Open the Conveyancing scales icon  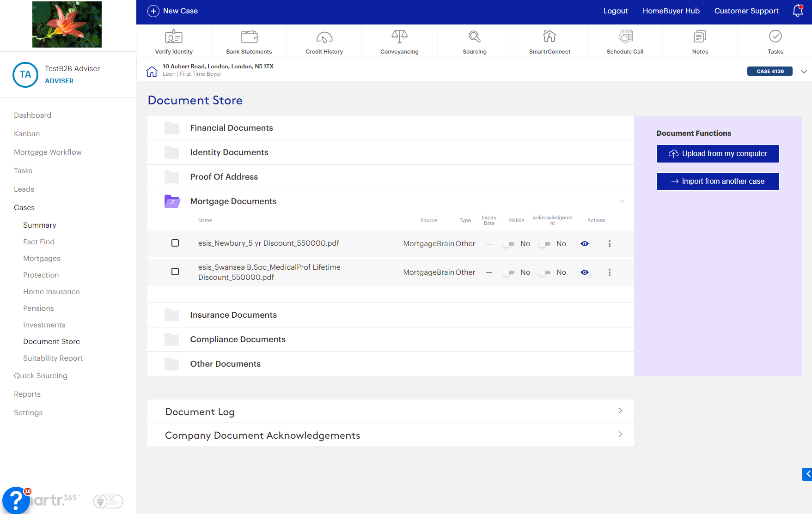[399, 36]
